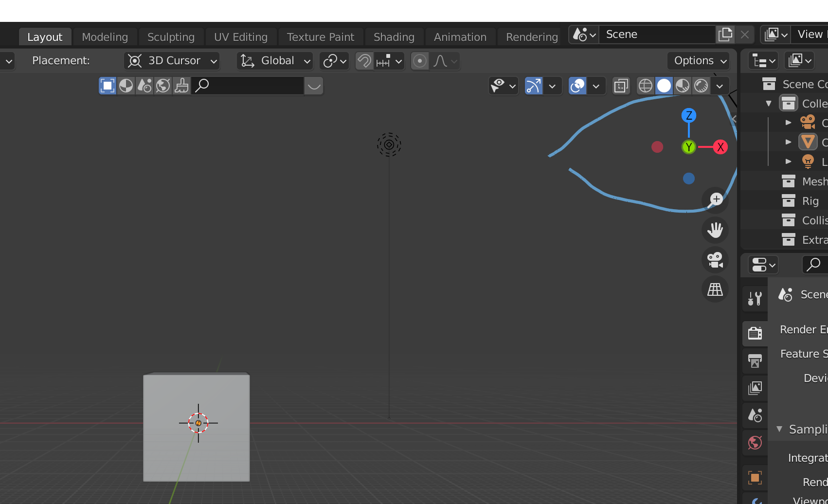Click the negative Z axis dot on gizmo
This screenshot has width=828, height=504.
coord(689,179)
